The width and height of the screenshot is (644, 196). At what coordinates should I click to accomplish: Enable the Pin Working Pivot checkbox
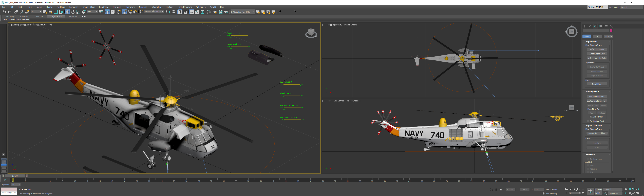[x=588, y=121]
